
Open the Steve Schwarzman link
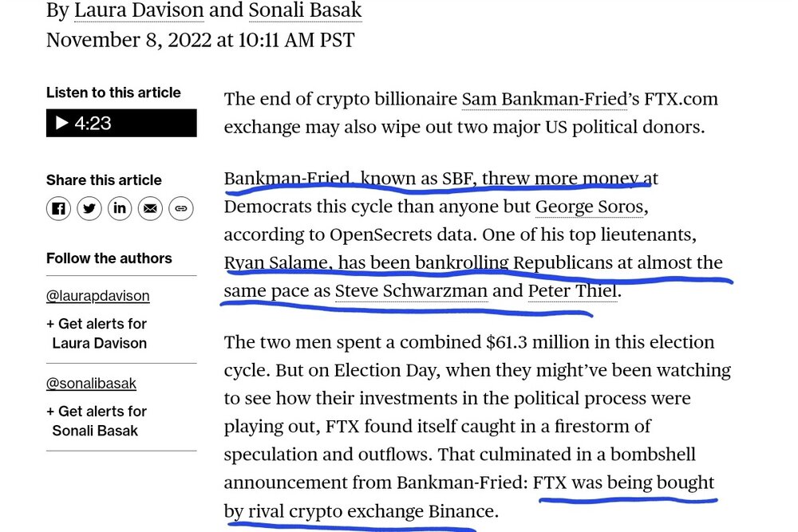click(x=411, y=290)
